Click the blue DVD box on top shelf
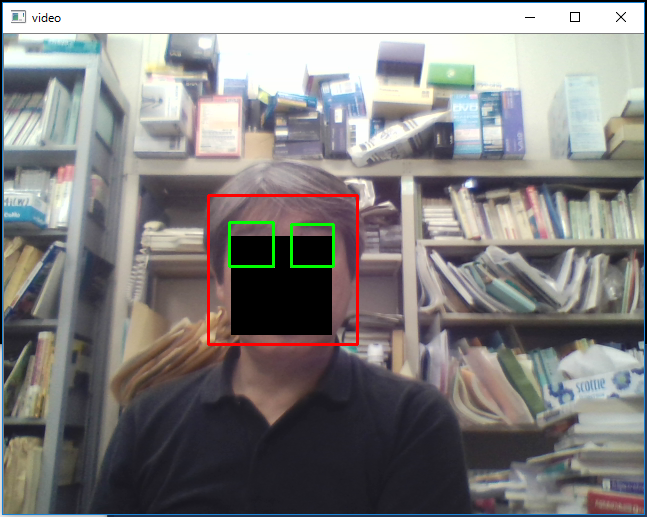 point(465,122)
